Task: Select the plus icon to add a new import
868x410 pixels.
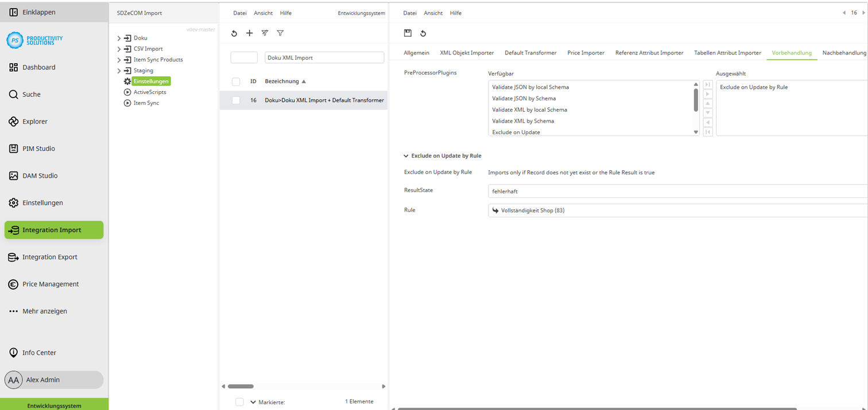Action: (x=249, y=33)
